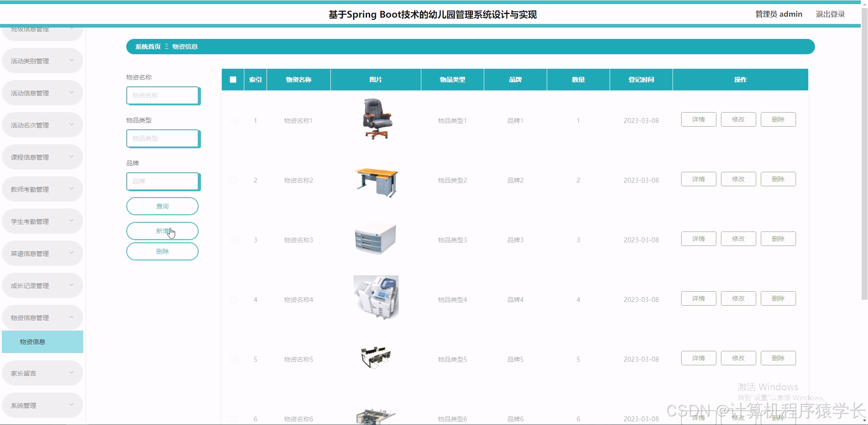The image size is (868, 425).
Task: Expand the 课程信息管理 sidebar section
Action: (42, 156)
